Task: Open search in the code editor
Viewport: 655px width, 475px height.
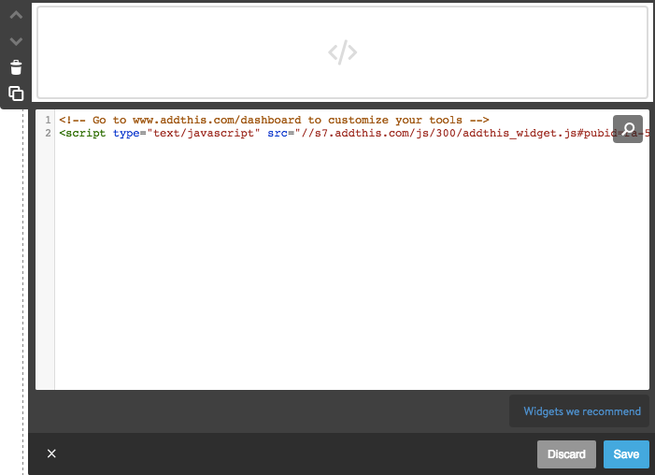Action: tap(627, 129)
